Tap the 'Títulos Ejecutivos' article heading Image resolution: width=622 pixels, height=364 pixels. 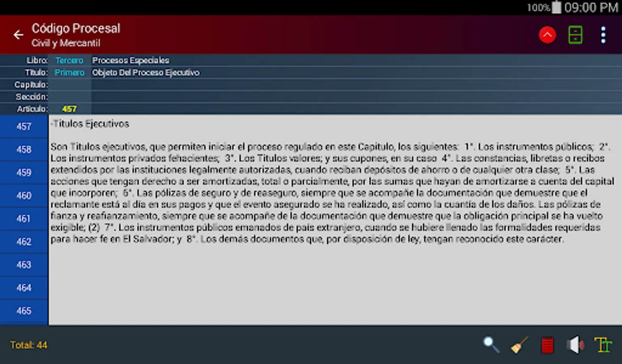tap(90, 124)
